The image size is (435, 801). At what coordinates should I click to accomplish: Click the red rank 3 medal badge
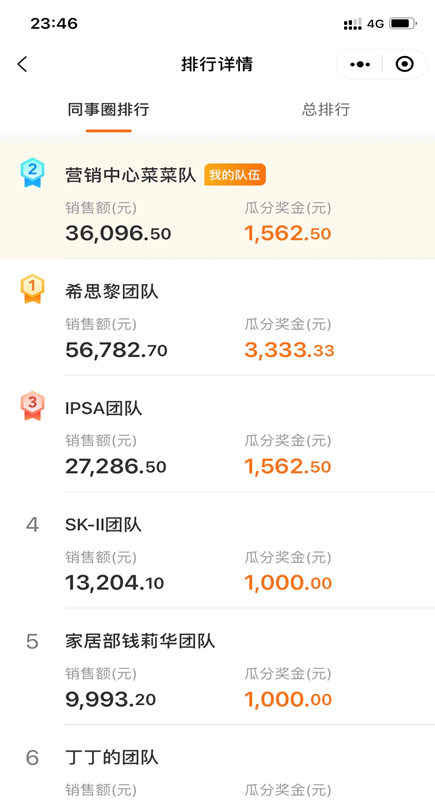click(33, 406)
